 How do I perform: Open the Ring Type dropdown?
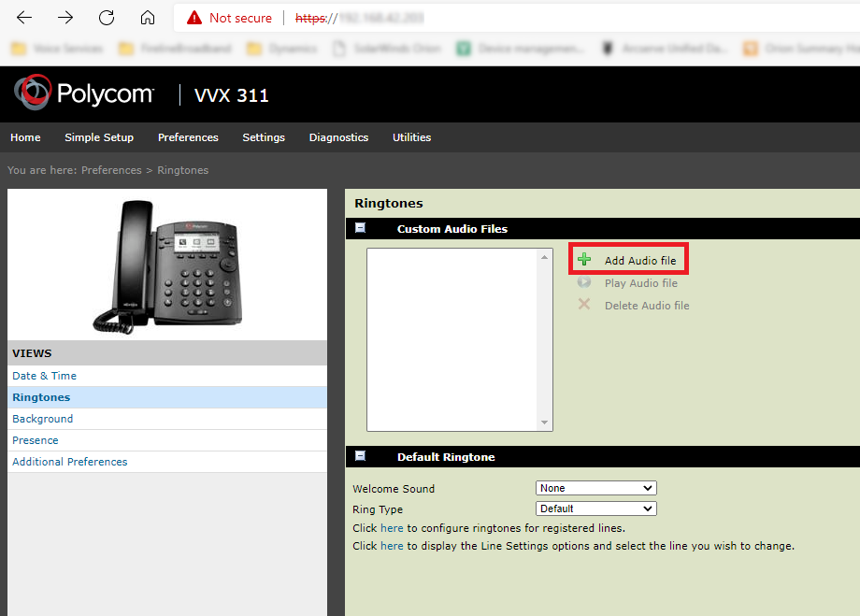(596, 509)
